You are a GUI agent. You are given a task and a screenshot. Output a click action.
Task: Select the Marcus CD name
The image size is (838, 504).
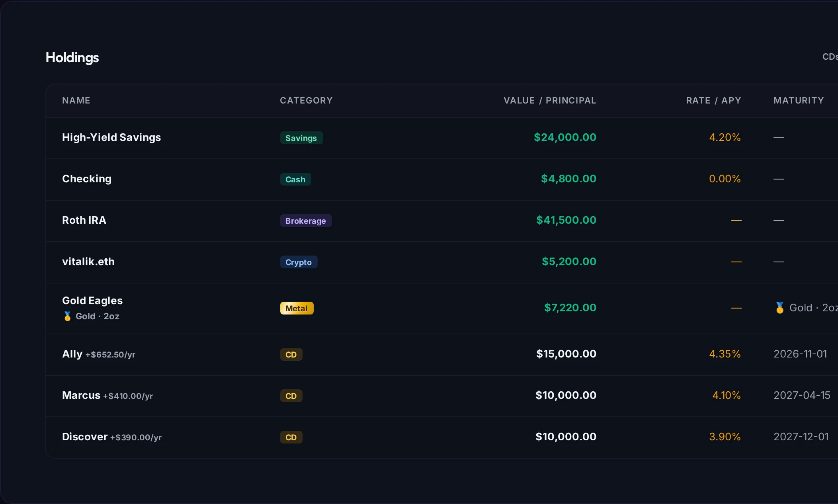tap(81, 395)
